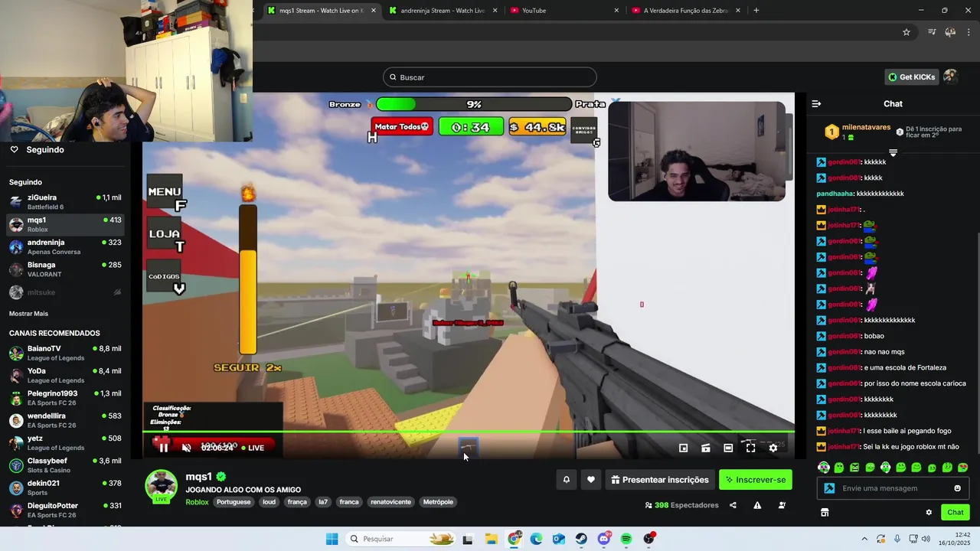Click renatovicente stream tag
The image size is (980, 551).
(391, 502)
